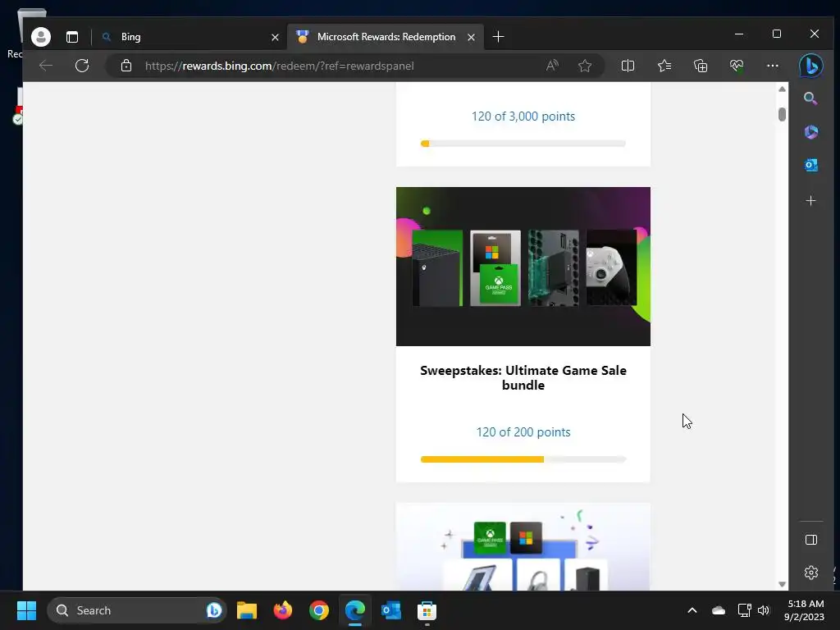Open Bing Chat sidebar button
840x630 pixels.
click(x=811, y=66)
